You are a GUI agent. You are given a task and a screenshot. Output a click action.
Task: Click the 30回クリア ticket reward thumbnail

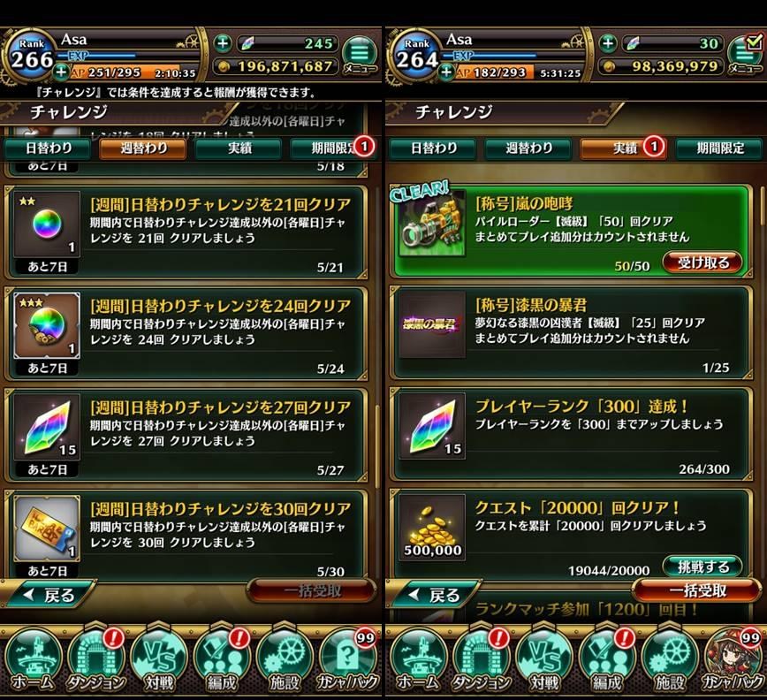tap(47, 529)
